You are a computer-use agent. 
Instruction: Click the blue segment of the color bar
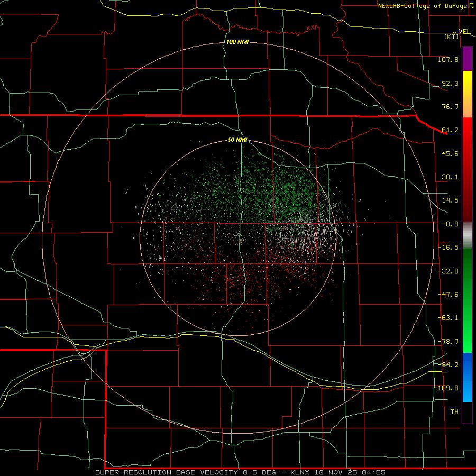[467, 377]
